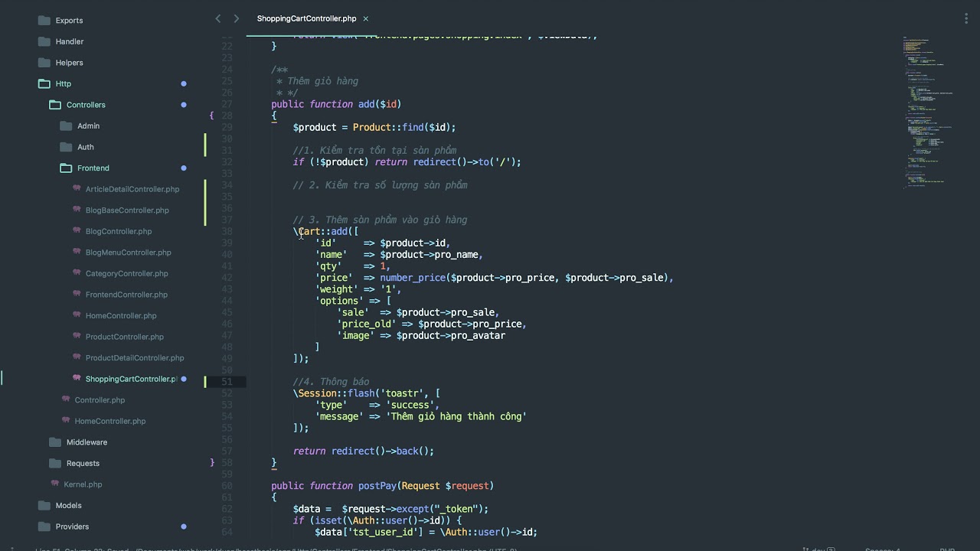Screen dimensions: 980x551
Task: Click the closing brace gutter marker on line 58
Action: 211,462
